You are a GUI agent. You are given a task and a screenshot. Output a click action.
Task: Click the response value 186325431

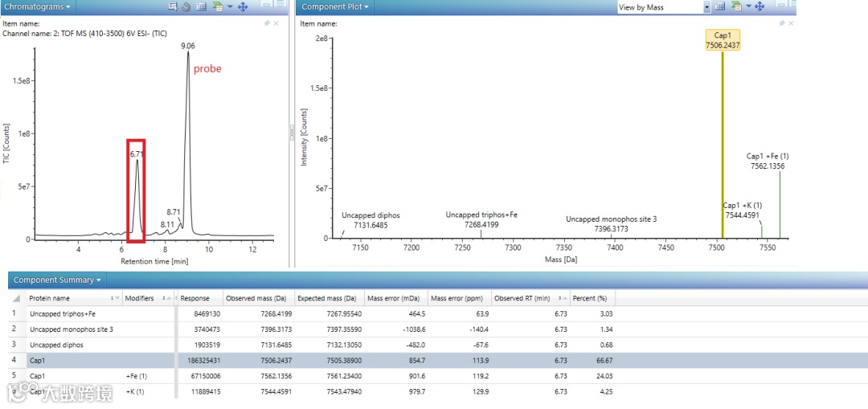pos(203,360)
